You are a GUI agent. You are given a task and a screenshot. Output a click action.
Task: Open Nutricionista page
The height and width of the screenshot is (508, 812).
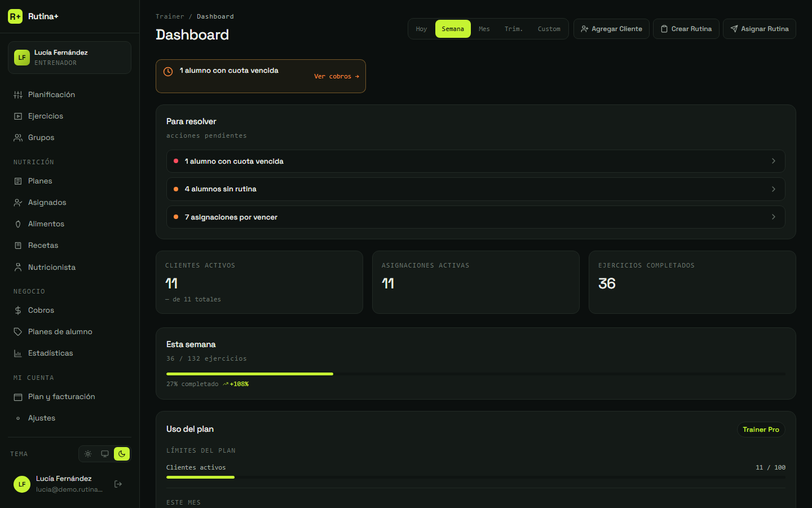[x=69, y=268]
